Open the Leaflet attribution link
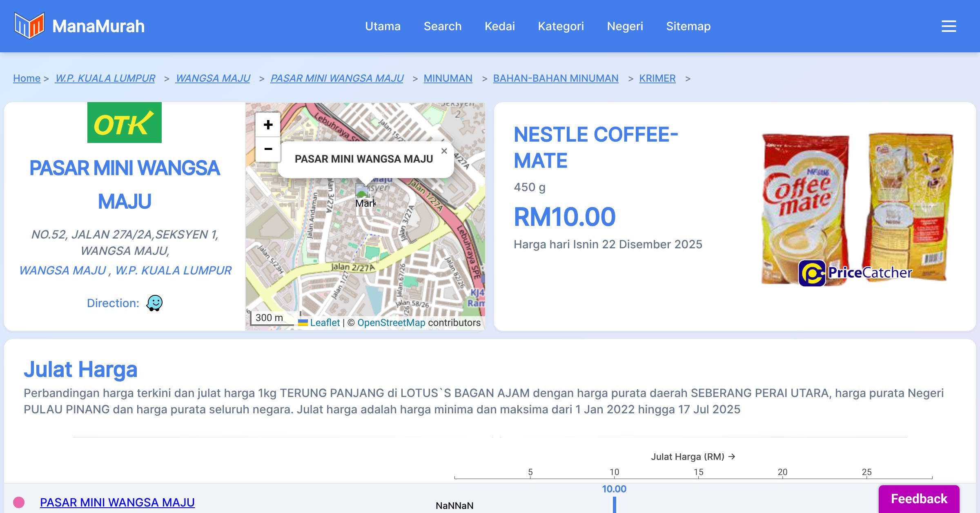The height and width of the screenshot is (513, 980). click(325, 323)
